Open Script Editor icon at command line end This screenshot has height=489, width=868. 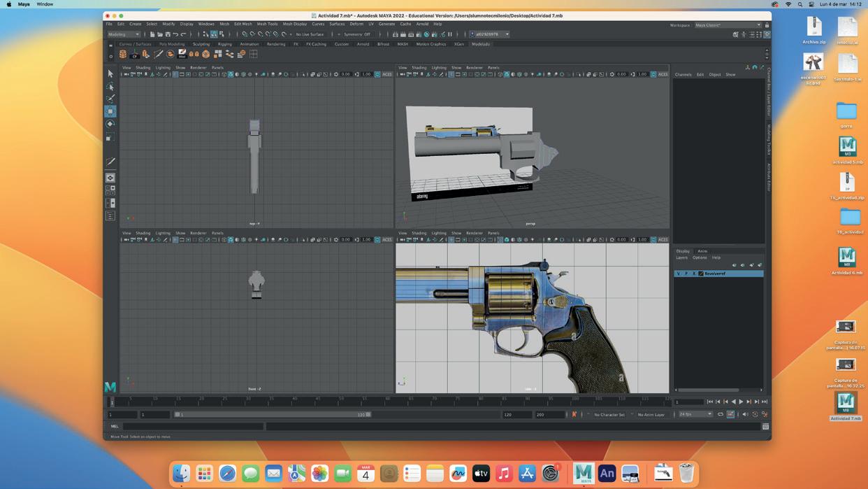click(765, 426)
